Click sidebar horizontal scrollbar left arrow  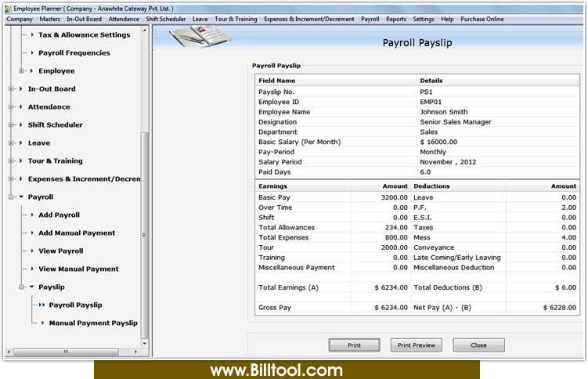click(9, 352)
